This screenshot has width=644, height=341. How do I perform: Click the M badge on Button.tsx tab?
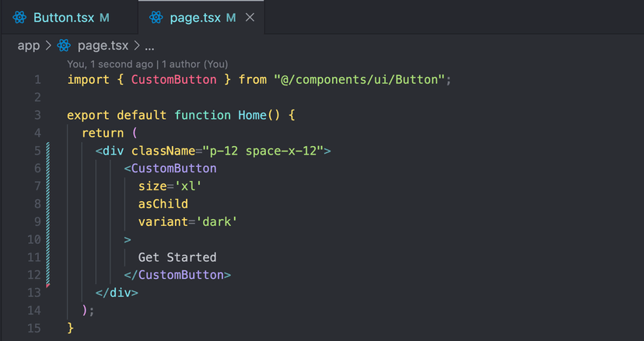[105, 17]
